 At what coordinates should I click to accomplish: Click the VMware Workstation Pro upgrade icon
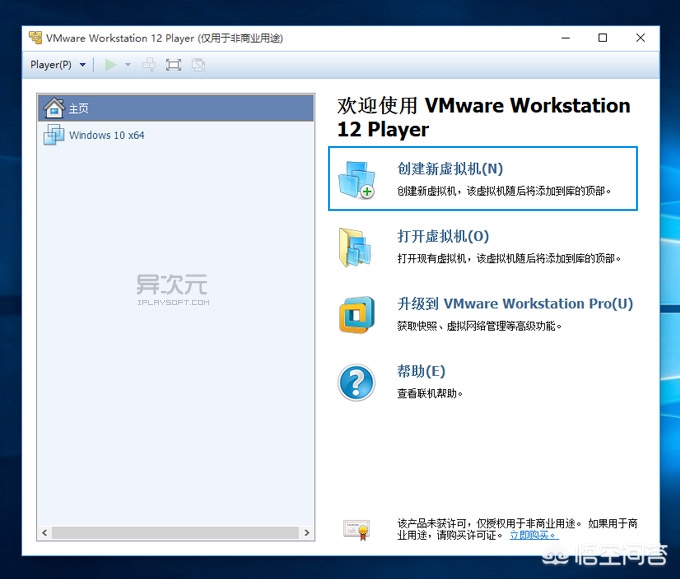[x=356, y=315]
